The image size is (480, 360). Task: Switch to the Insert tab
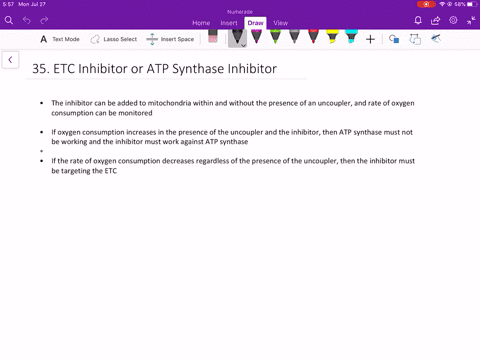(x=229, y=23)
